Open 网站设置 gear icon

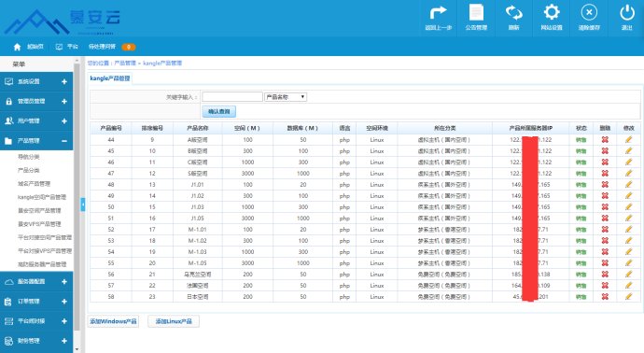pos(552,12)
